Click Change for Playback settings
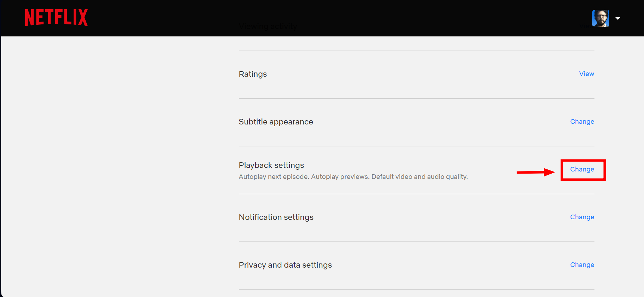 pos(582,169)
